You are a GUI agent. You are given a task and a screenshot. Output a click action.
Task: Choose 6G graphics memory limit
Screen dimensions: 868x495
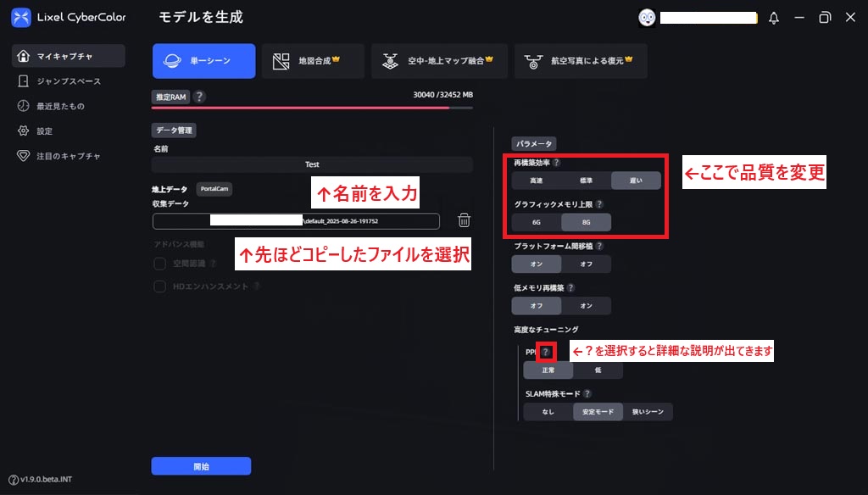pos(536,222)
